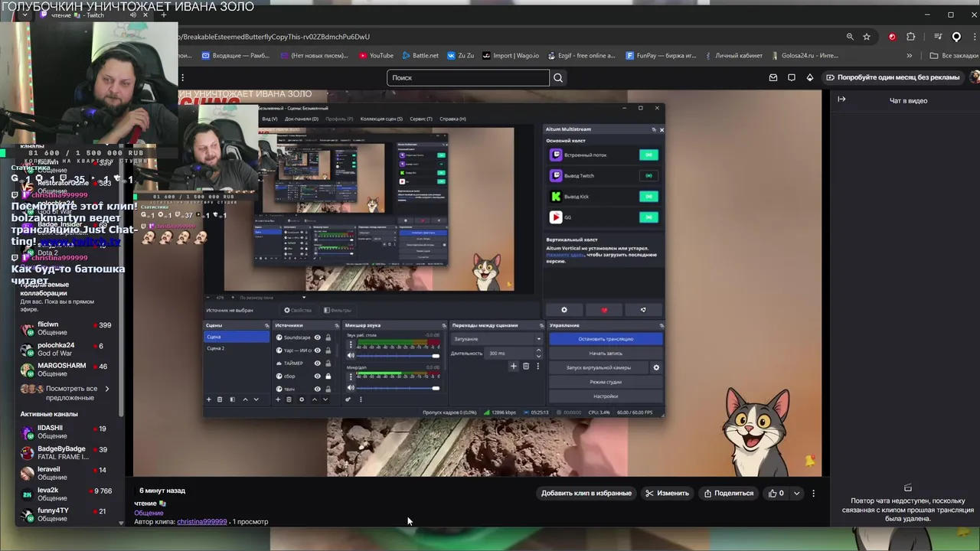Screen dimensions: 980x551
Task: Click Добавить клип в избранные
Action: point(586,494)
